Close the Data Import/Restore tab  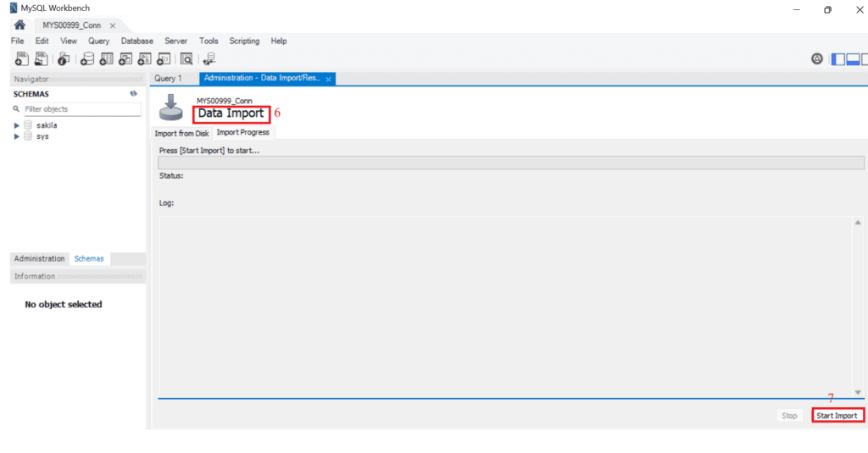(x=328, y=79)
